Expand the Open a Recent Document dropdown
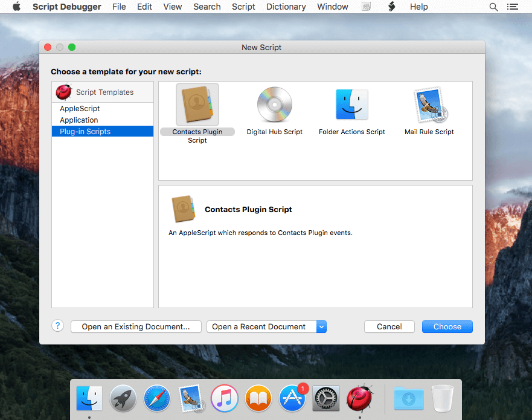 pos(322,326)
